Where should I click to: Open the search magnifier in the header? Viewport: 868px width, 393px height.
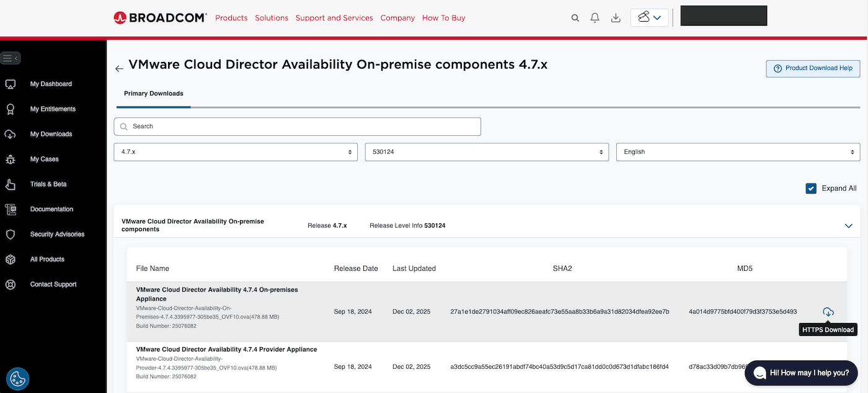[575, 18]
